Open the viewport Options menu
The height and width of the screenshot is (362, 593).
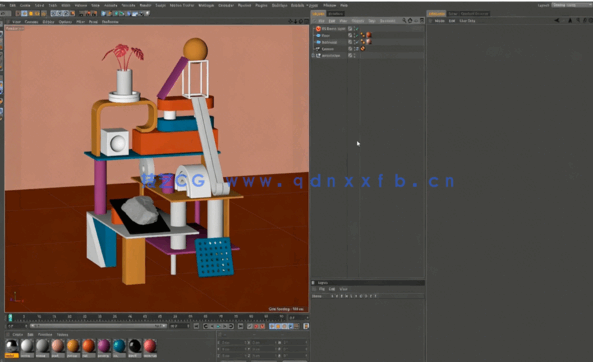(x=65, y=22)
